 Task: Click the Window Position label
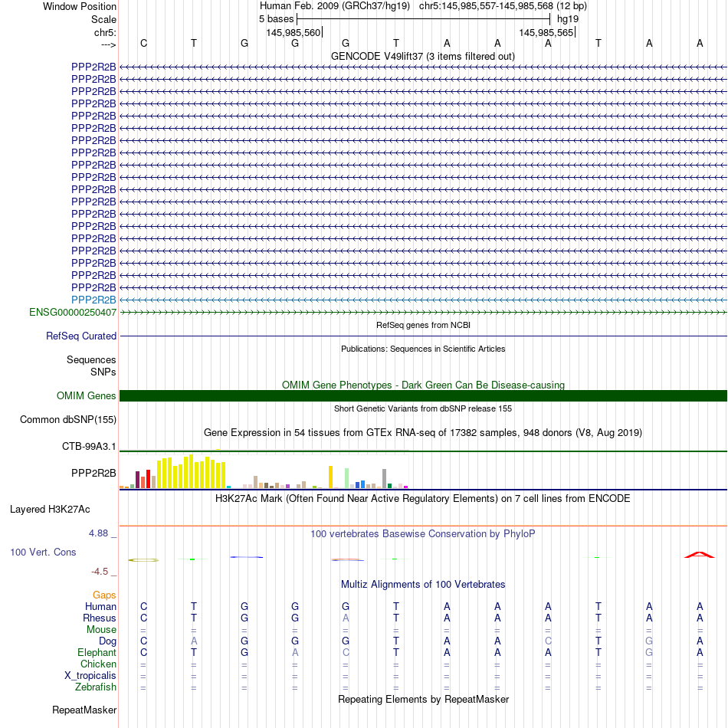tap(80, 6)
